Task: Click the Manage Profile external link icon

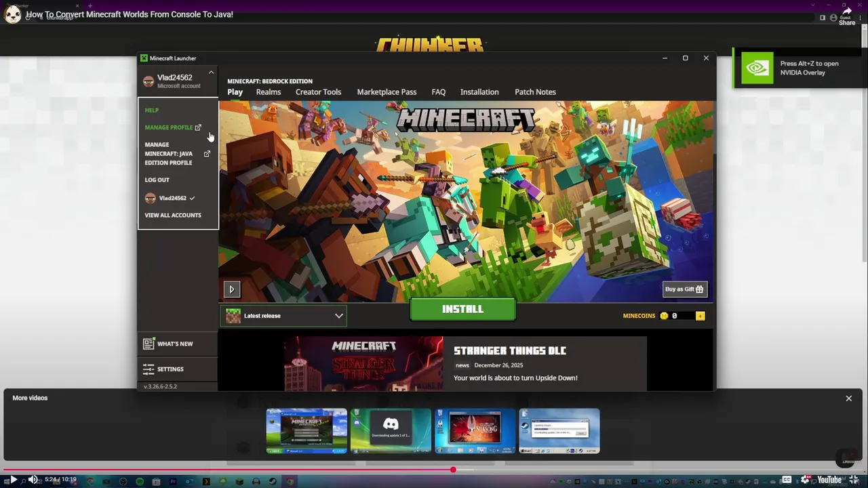Action: pos(198,127)
